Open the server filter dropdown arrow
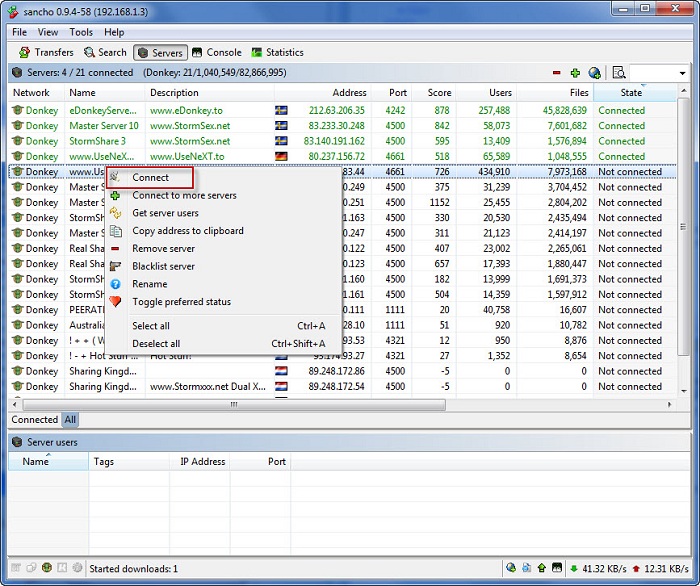 tap(682, 73)
